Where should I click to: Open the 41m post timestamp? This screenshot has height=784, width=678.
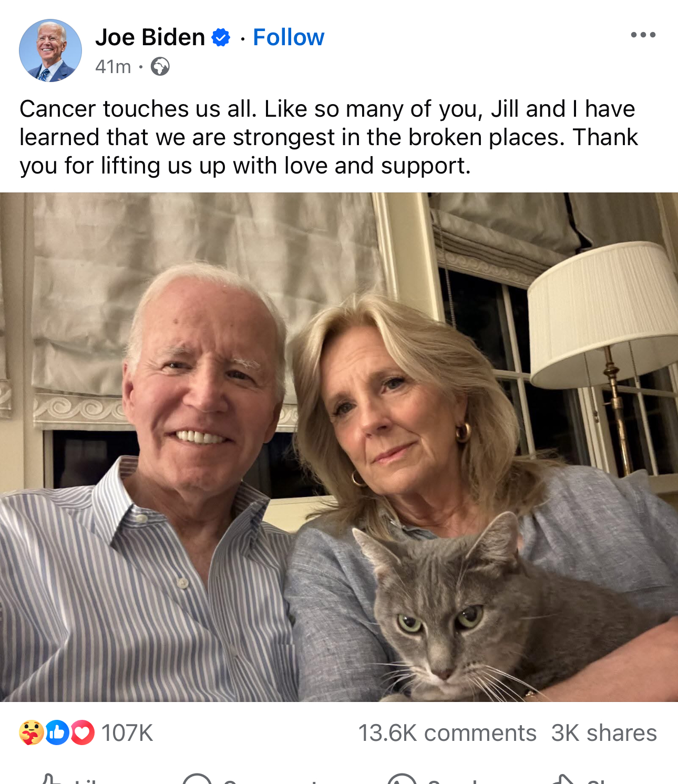point(113,67)
